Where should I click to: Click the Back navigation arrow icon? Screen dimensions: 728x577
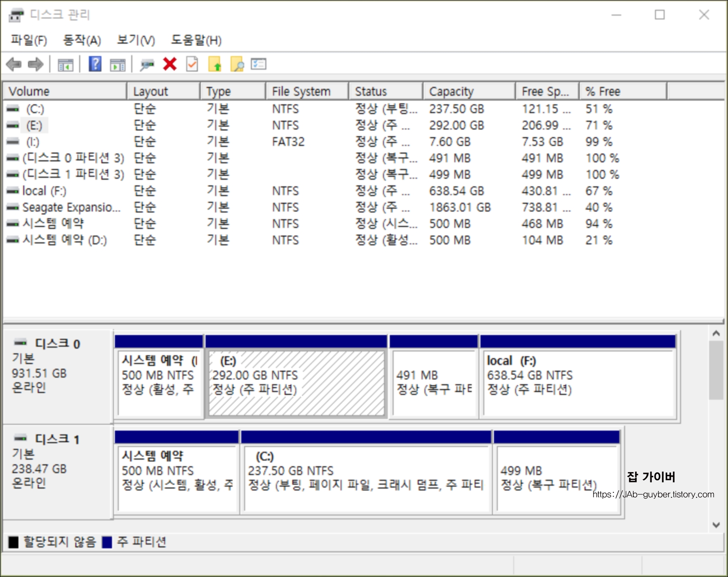pos(14,64)
